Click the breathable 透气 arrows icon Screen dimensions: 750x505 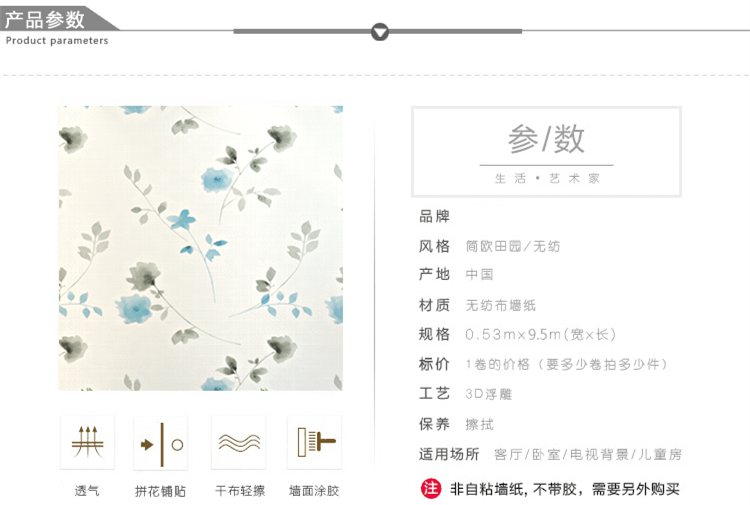[88, 442]
